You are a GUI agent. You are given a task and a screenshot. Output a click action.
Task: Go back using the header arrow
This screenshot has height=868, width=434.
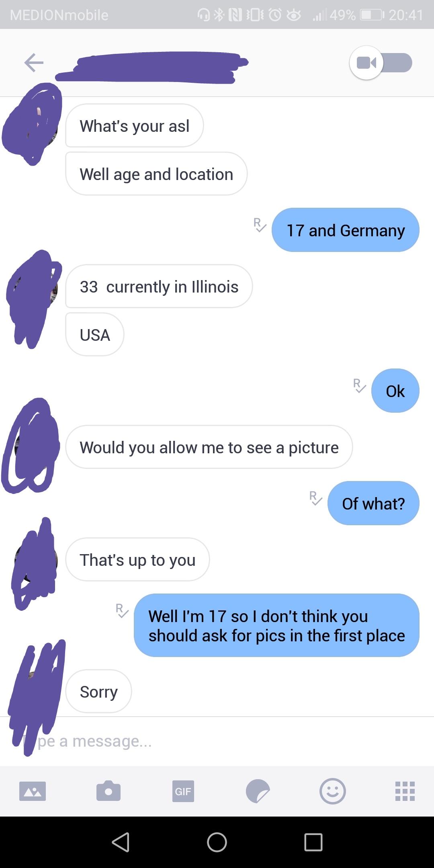click(x=34, y=63)
